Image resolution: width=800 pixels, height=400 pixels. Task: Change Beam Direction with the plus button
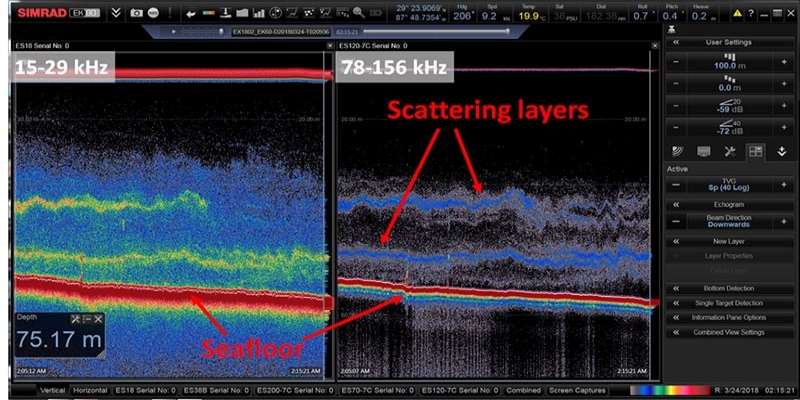[784, 221]
